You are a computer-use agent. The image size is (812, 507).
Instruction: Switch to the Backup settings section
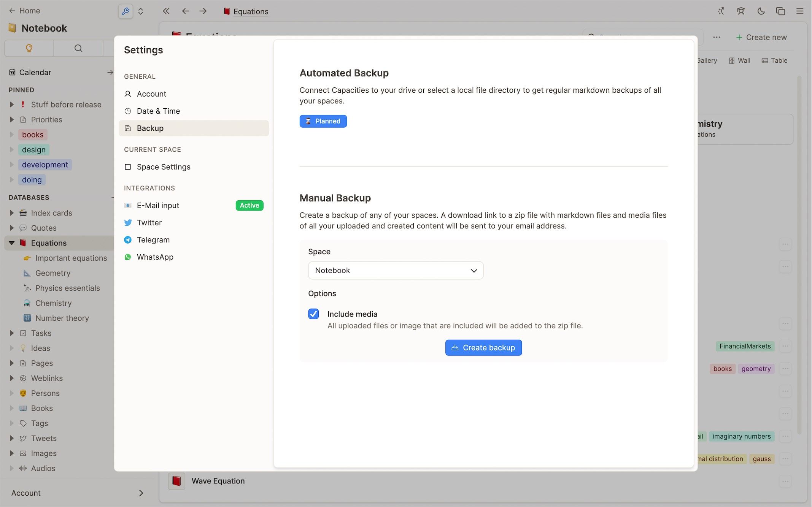click(150, 128)
